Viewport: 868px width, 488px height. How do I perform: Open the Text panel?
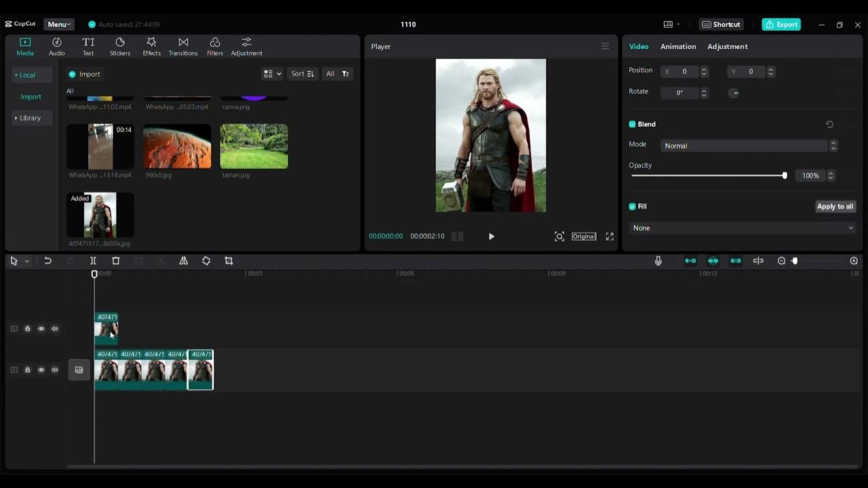[x=88, y=46]
